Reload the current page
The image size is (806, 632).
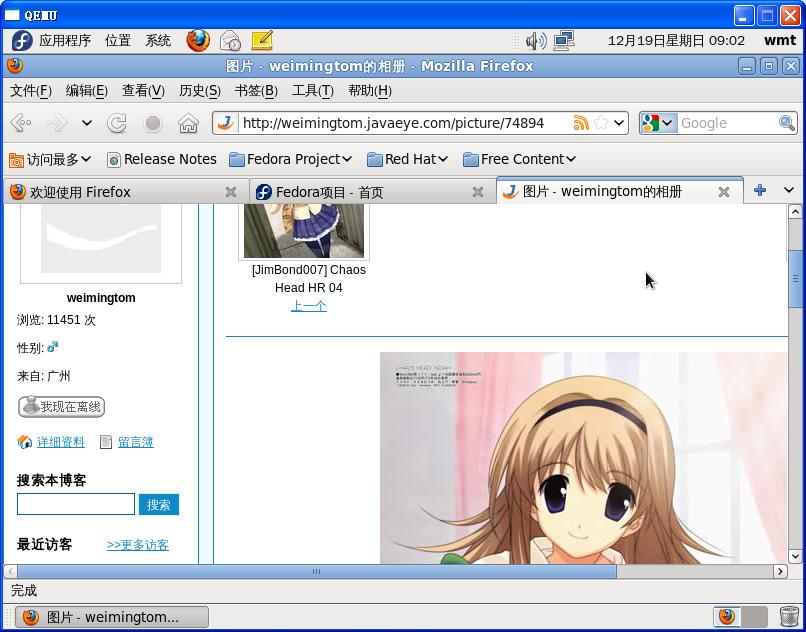coord(117,123)
